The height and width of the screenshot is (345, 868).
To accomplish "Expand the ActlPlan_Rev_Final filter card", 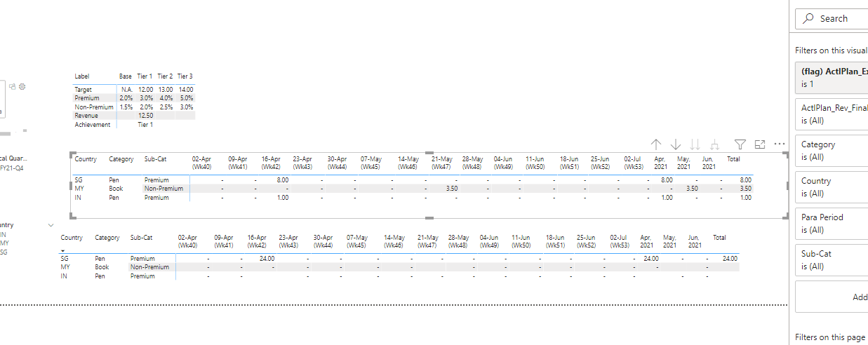I will click(832, 114).
